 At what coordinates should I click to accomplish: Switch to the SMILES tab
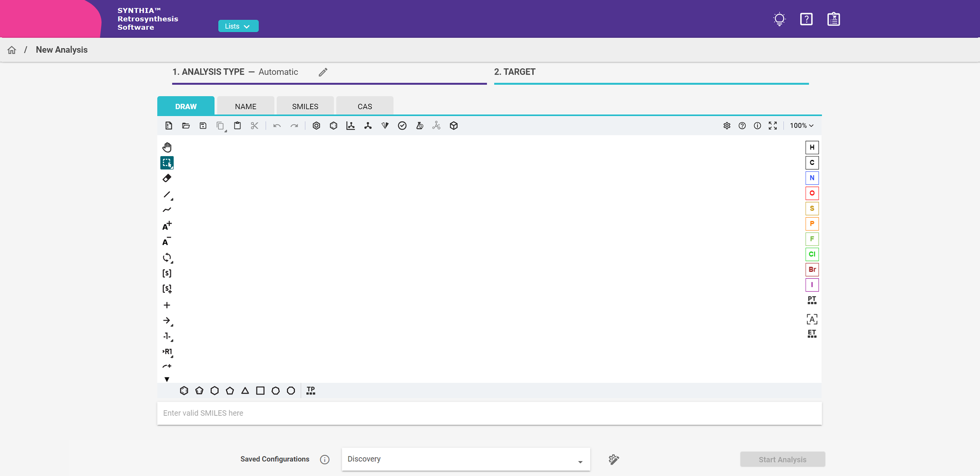(x=305, y=106)
